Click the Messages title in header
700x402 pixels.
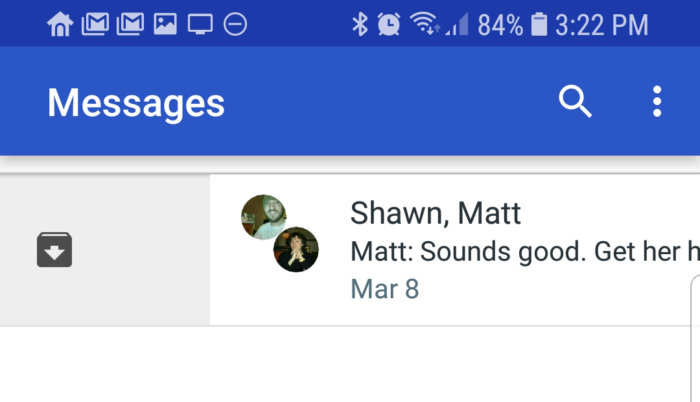point(136,102)
